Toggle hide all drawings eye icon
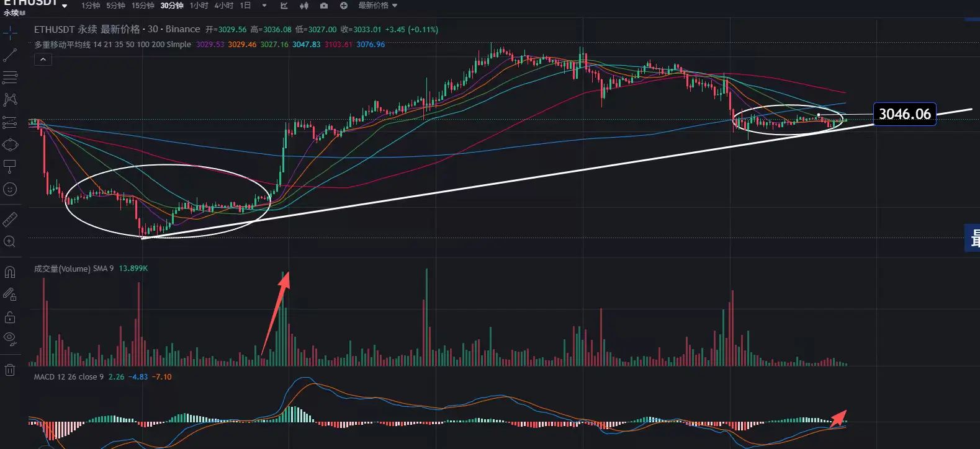Viewport: 980px width, 449px height. (10, 339)
